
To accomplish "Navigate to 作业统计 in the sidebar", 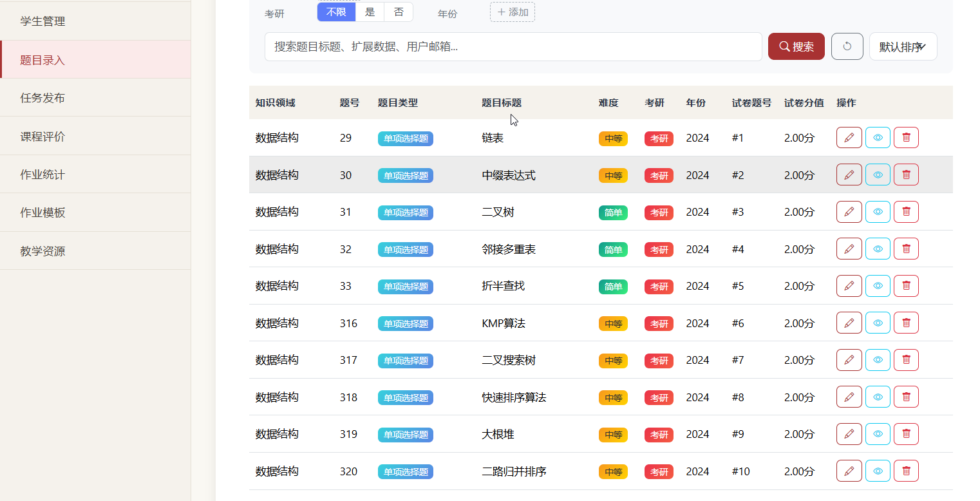I will pos(95,175).
